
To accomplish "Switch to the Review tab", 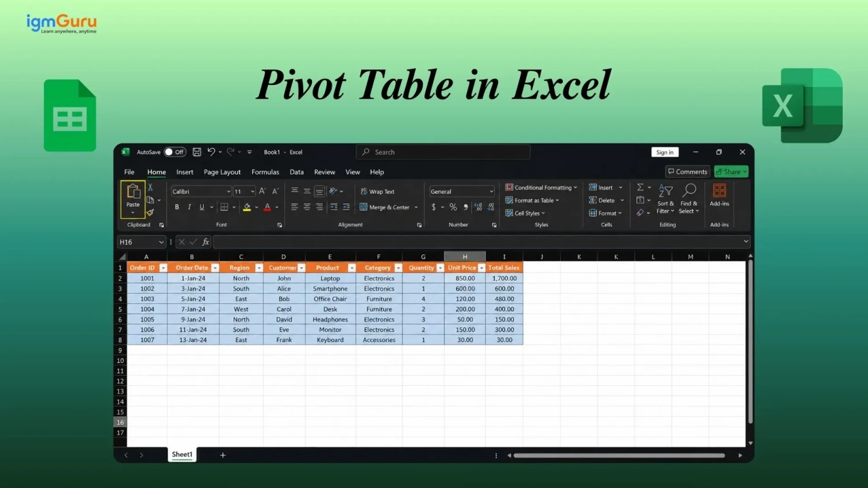I will pyautogui.click(x=324, y=172).
